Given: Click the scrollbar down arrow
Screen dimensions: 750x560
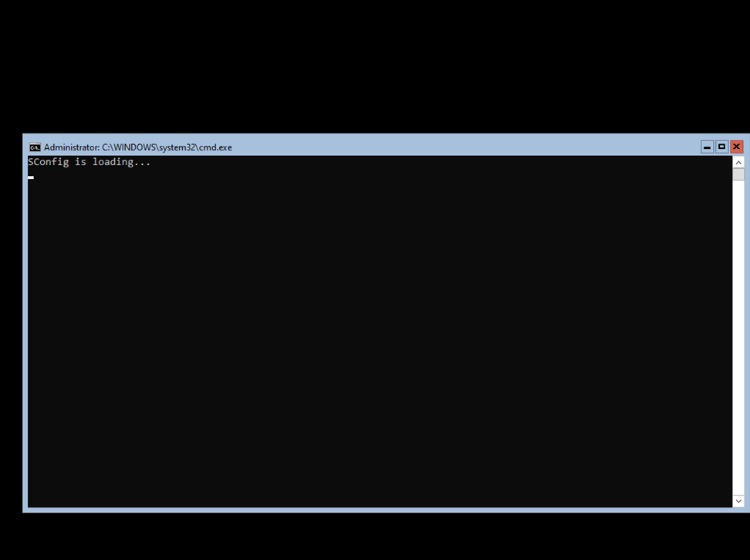Looking at the screenshot, I should point(738,501).
